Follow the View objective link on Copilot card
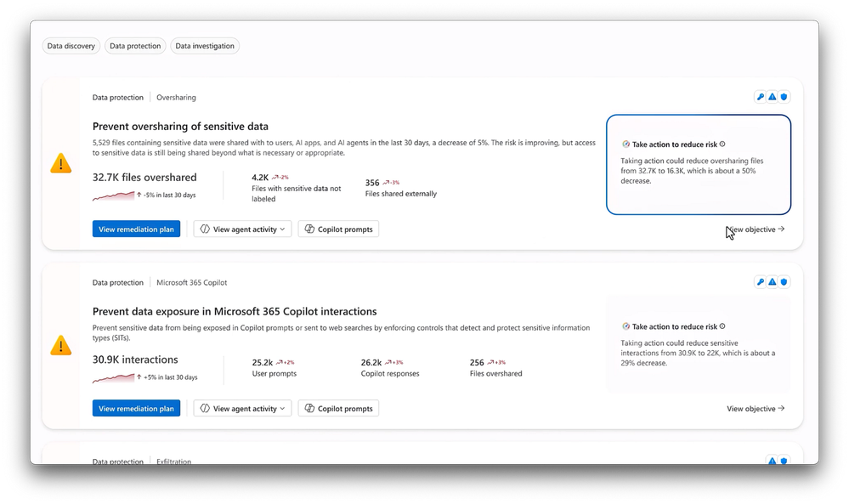The image size is (849, 504). (756, 409)
